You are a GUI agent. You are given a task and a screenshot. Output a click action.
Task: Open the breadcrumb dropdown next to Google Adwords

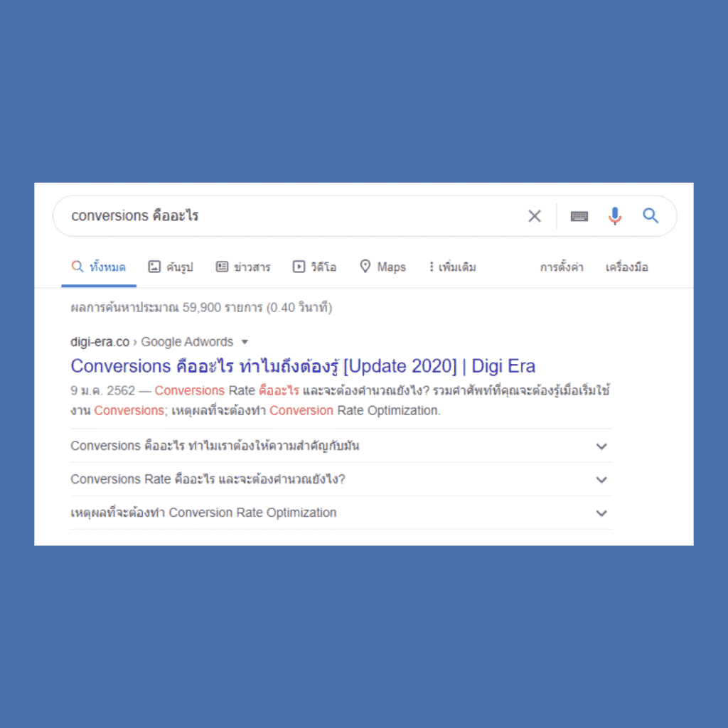click(245, 341)
